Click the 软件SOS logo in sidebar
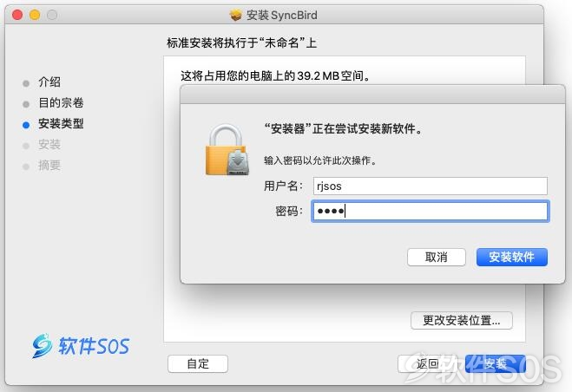Screen dimensions: 572x392 click(x=81, y=345)
